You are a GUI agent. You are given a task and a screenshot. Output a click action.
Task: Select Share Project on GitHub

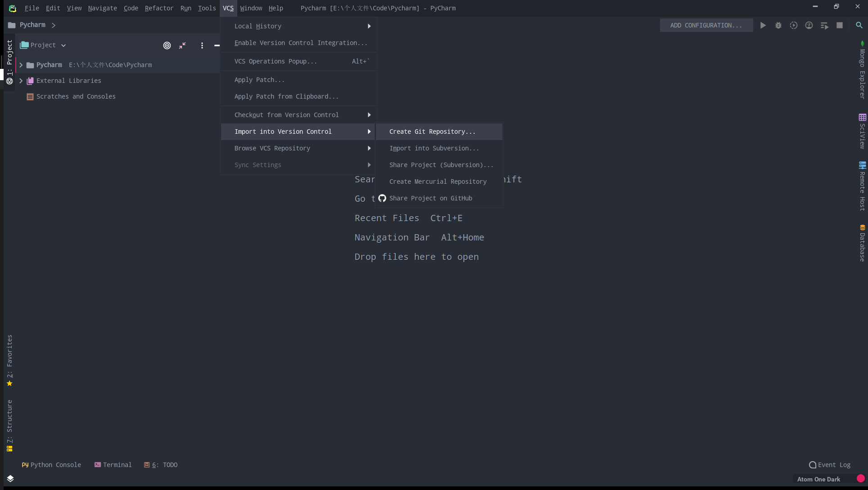click(439, 198)
